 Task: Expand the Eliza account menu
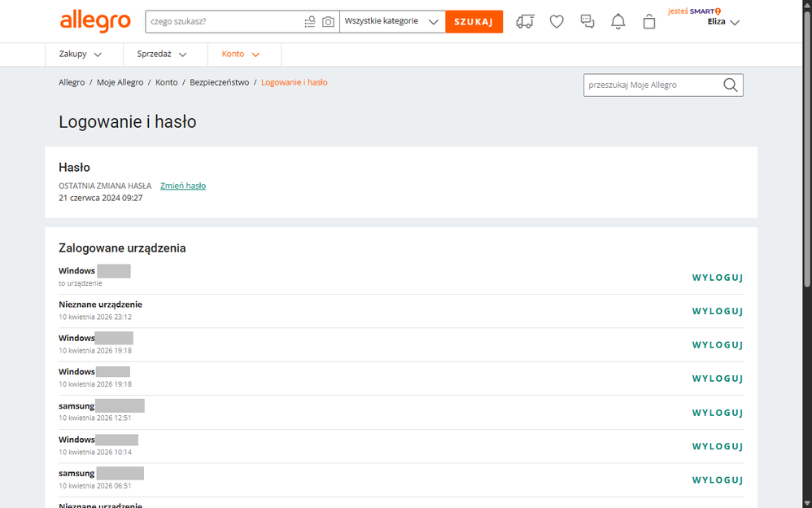(x=723, y=22)
